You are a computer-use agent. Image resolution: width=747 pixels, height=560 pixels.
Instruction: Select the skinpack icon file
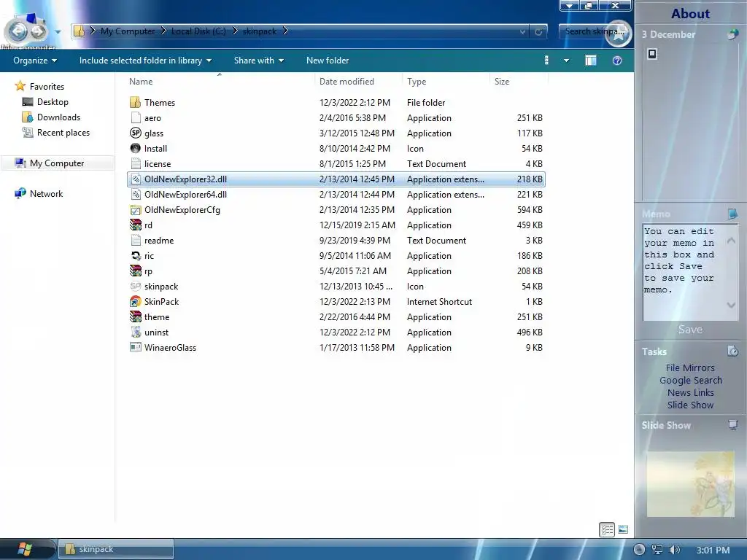click(x=135, y=286)
